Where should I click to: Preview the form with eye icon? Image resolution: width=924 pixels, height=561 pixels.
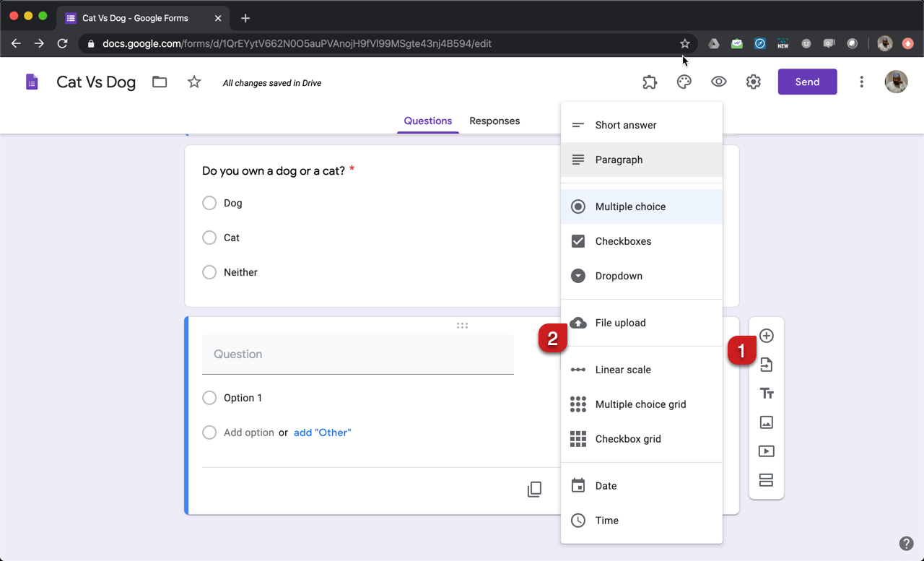(x=718, y=82)
